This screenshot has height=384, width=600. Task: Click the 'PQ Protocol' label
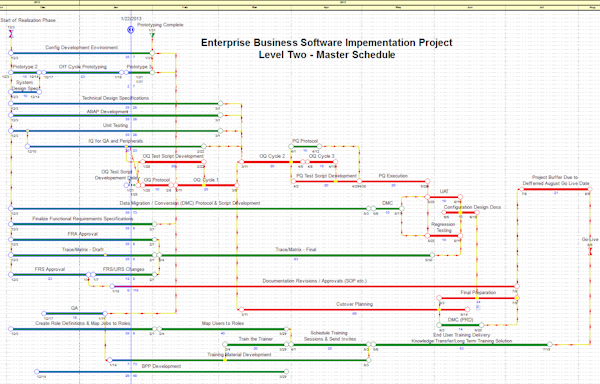click(x=305, y=141)
